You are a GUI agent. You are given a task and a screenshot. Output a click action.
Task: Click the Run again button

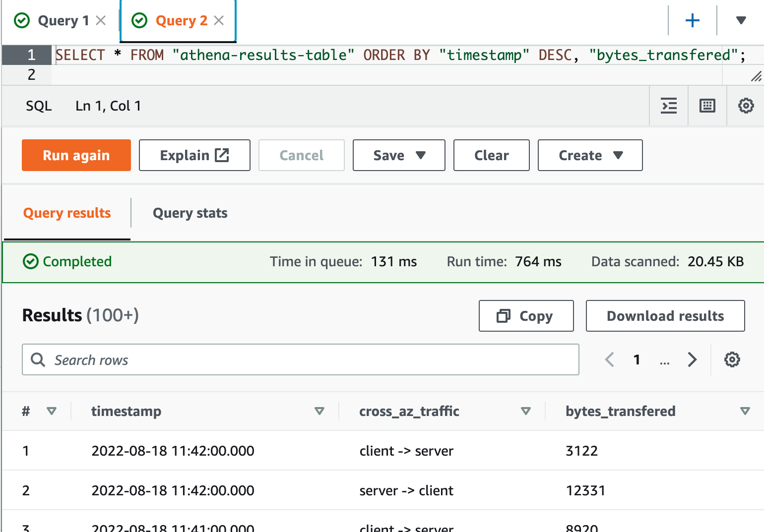[76, 155]
